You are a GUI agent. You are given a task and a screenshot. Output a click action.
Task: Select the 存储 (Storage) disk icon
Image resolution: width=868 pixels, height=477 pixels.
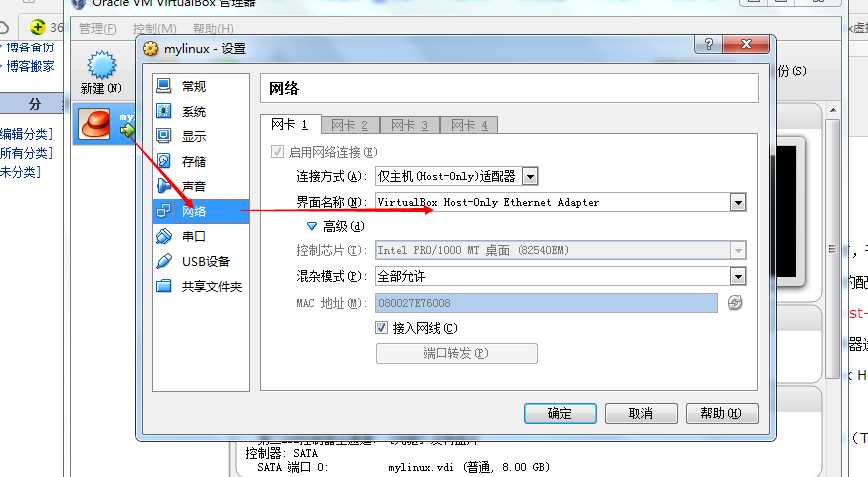(164, 161)
